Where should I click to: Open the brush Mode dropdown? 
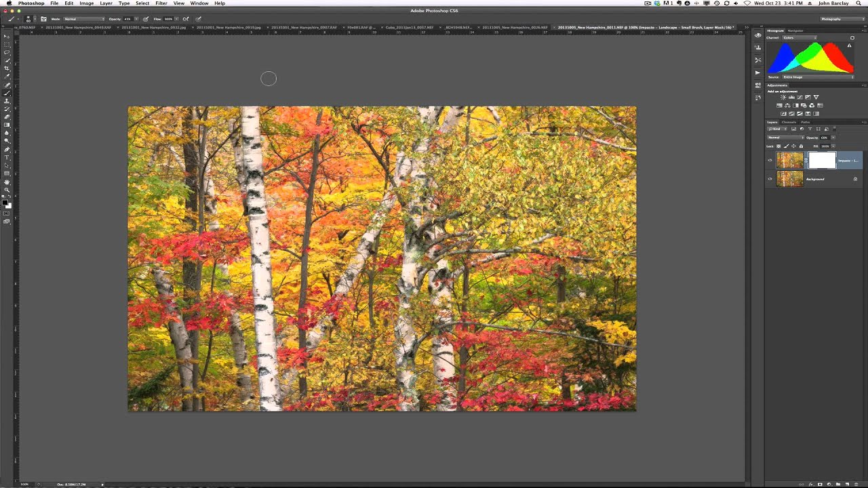click(x=84, y=19)
